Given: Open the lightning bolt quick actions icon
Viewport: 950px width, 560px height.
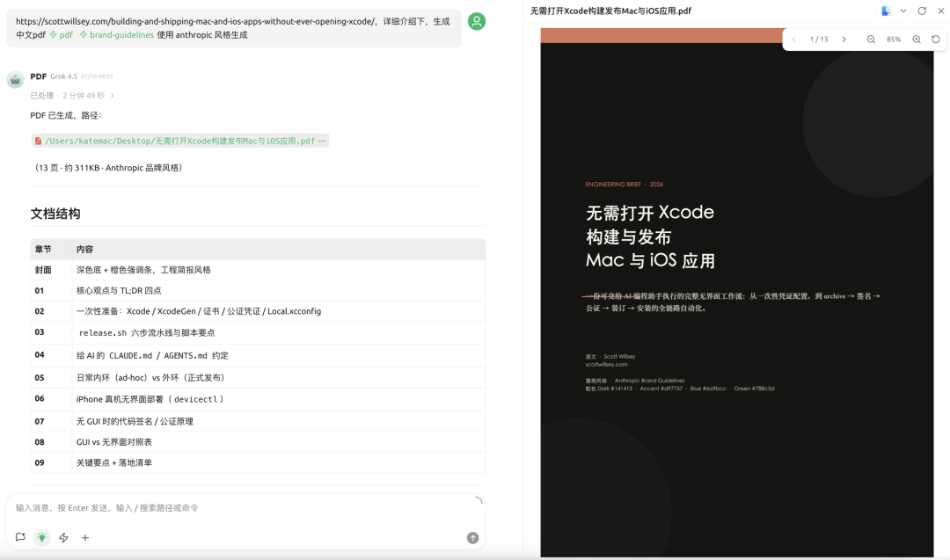Looking at the screenshot, I should [x=63, y=537].
